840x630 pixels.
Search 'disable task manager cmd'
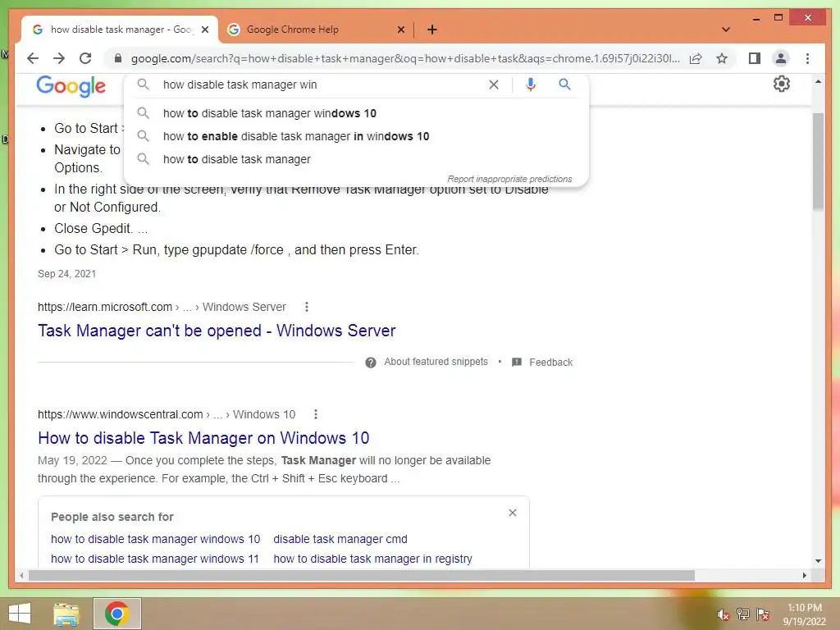[x=340, y=539]
